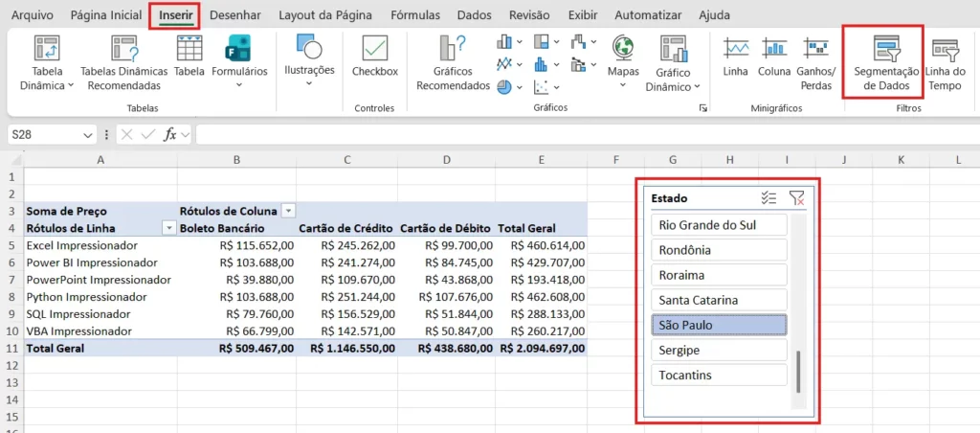
Task: Open the Arquivo tab
Action: (x=33, y=15)
